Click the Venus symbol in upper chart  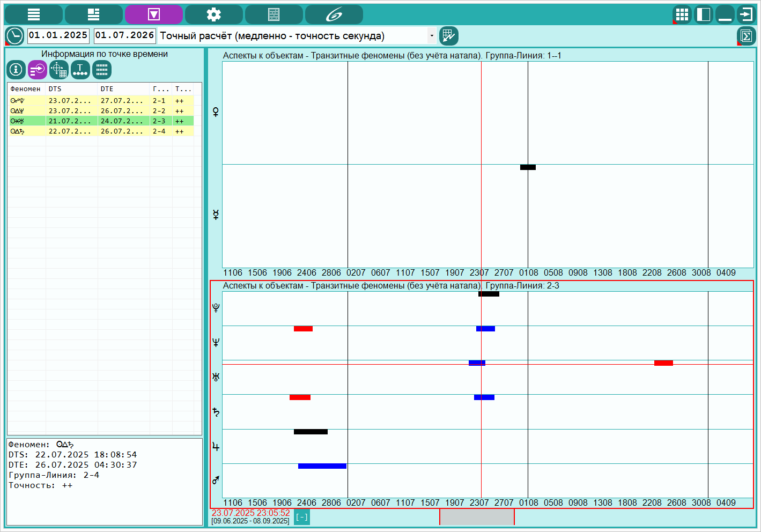pyautogui.click(x=216, y=112)
